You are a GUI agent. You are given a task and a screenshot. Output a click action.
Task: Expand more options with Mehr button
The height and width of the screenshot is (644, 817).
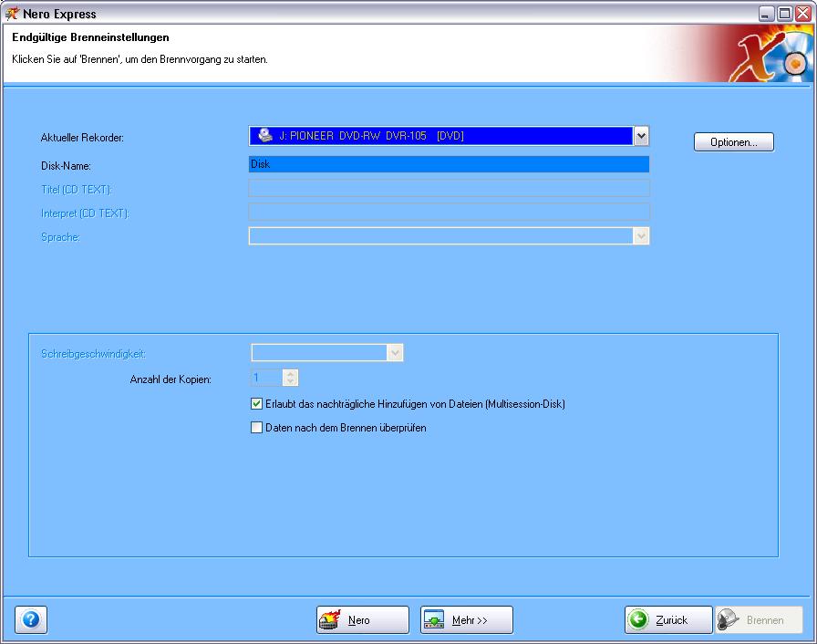[x=466, y=619]
